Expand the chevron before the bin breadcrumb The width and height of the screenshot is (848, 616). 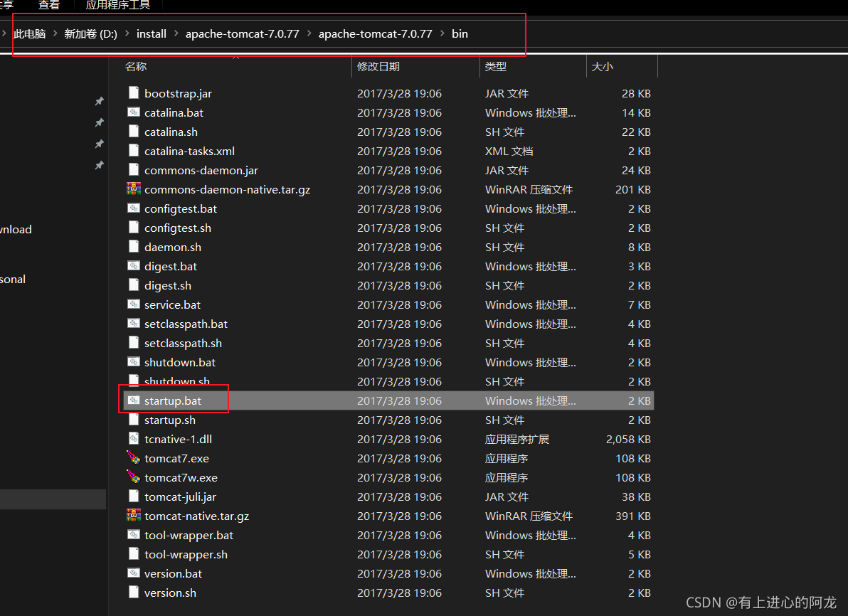coord(442,33)
